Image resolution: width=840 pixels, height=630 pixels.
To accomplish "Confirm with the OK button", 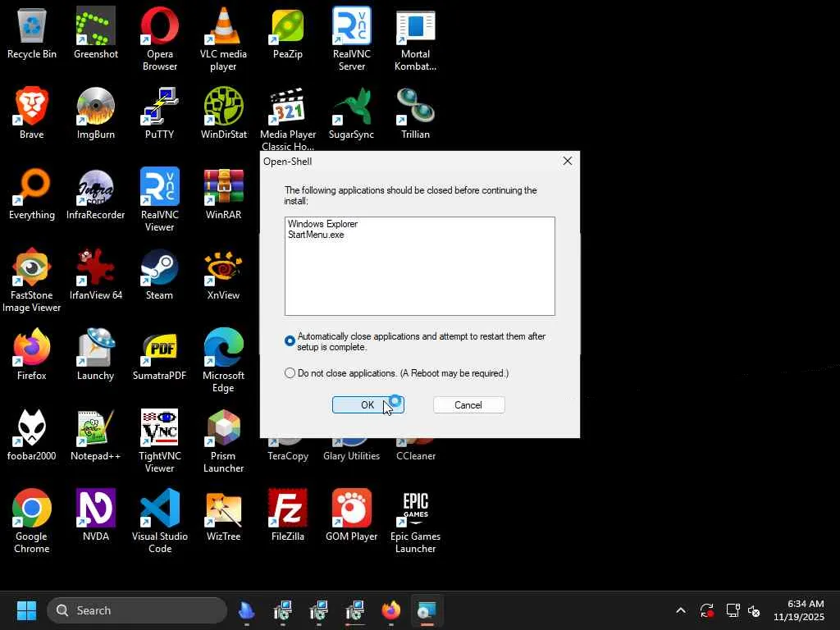I will point(368,405).
